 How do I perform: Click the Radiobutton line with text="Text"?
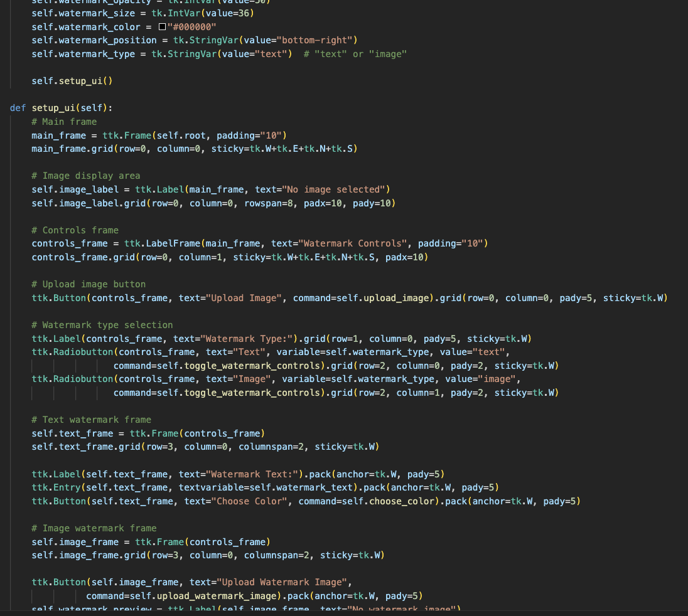click(271, 352)
